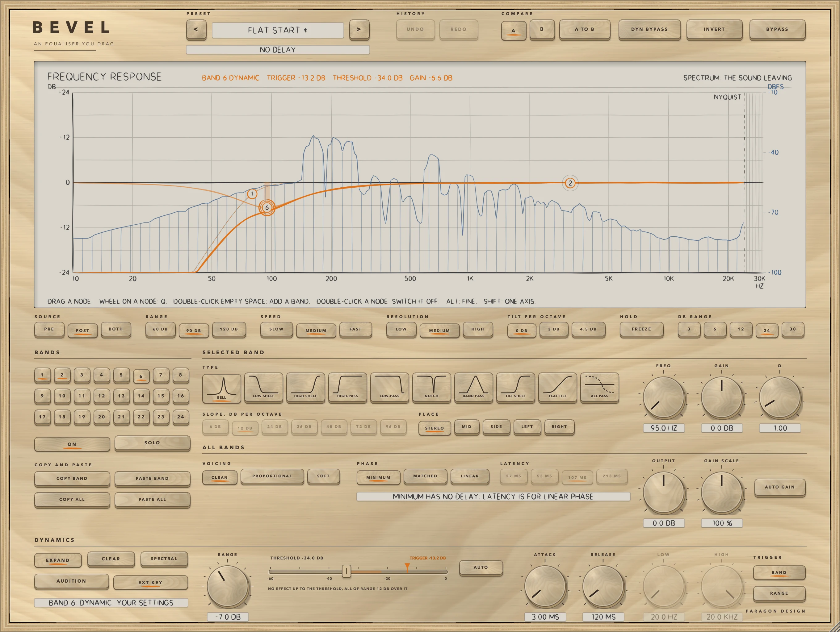840x632 pixels.
Task: Pick the Notch filter type
Action: [431, 387]
